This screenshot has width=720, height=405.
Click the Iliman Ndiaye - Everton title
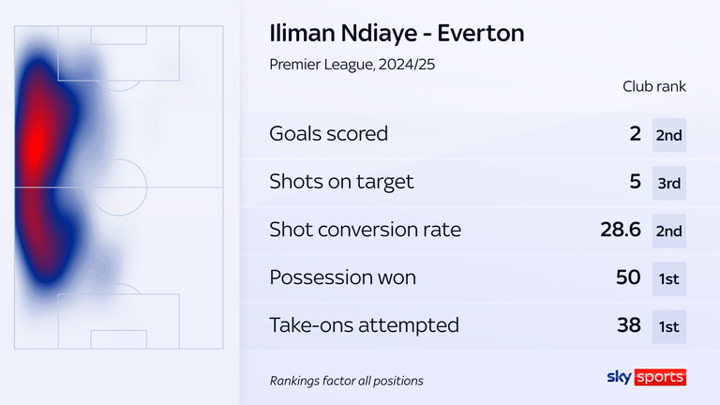(397, 33)
